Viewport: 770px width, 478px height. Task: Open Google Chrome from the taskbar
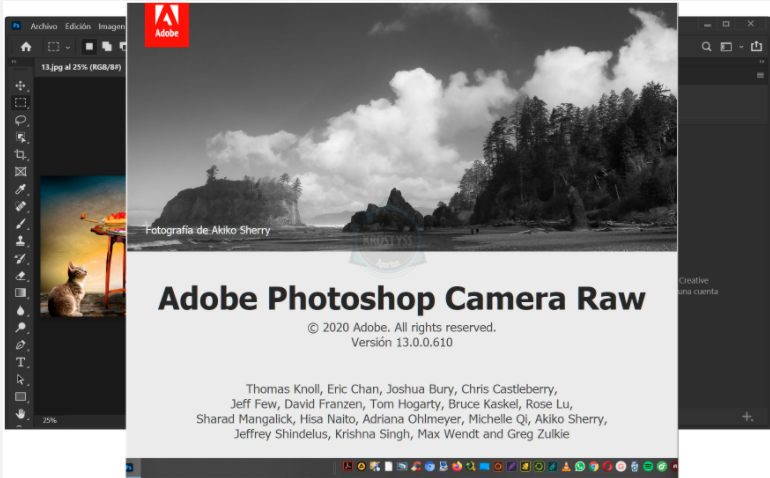594,466
